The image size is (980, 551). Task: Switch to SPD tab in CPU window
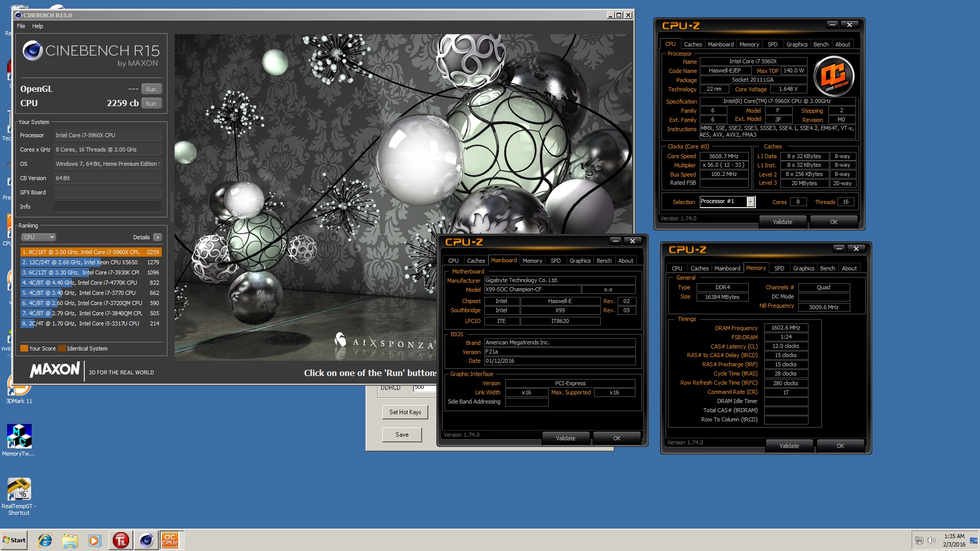point(773,44)
